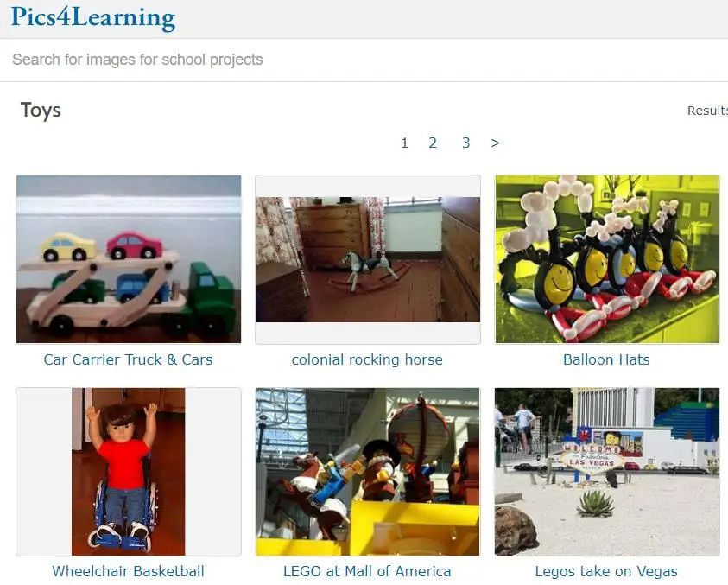Click the 'Wheelchair Basketball' title link
Image resolution: width=728 pixels, height=585 pixels.
pyautogui.click(x=128, y=571)
